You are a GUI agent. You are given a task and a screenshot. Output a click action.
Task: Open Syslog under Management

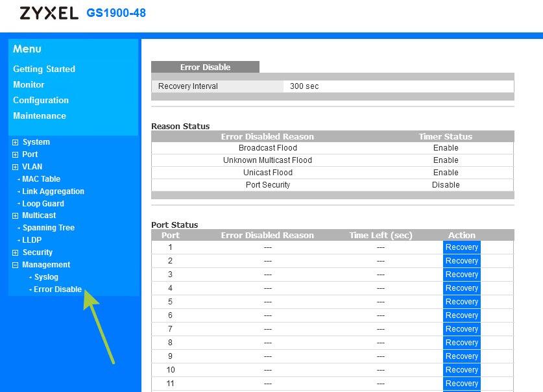pos(46,277)
